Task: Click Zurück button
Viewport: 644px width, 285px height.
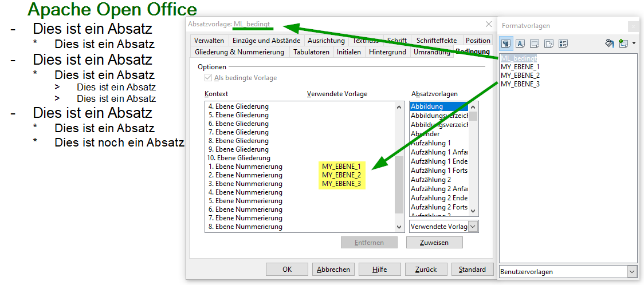Action: (426, 270)
